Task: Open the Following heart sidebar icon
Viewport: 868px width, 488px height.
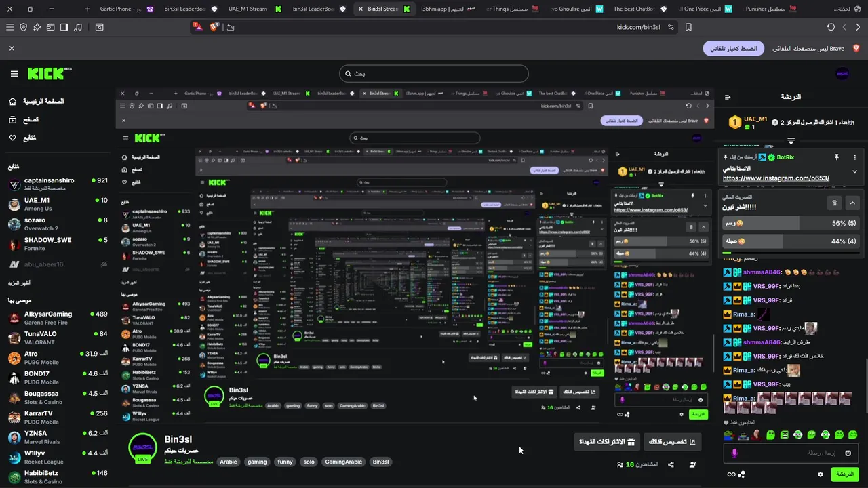Action: 12,138
